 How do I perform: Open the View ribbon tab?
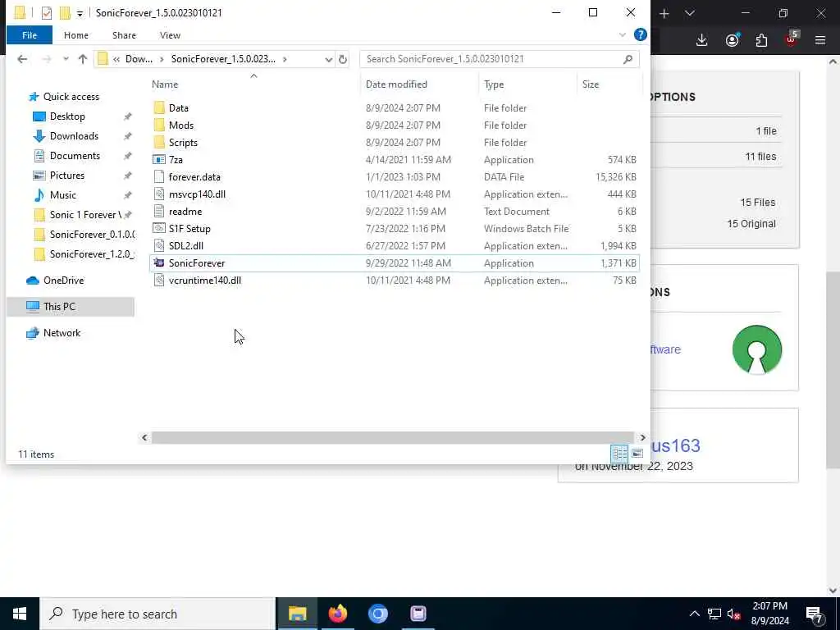click(170, 34)
